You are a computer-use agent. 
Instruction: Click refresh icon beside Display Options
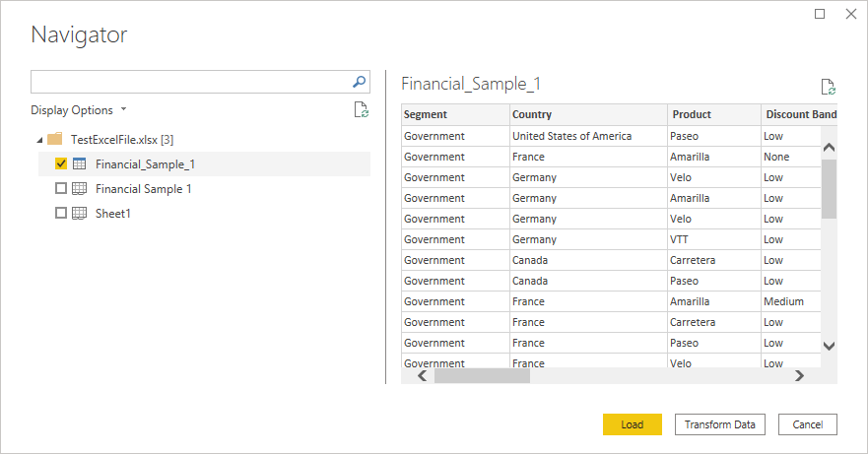pos(362,110)
